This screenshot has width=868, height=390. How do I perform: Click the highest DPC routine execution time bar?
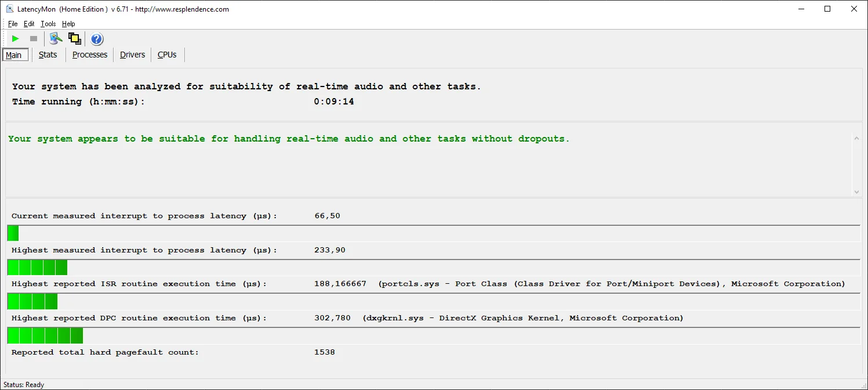pyautogui.click(x=434, y=335)
